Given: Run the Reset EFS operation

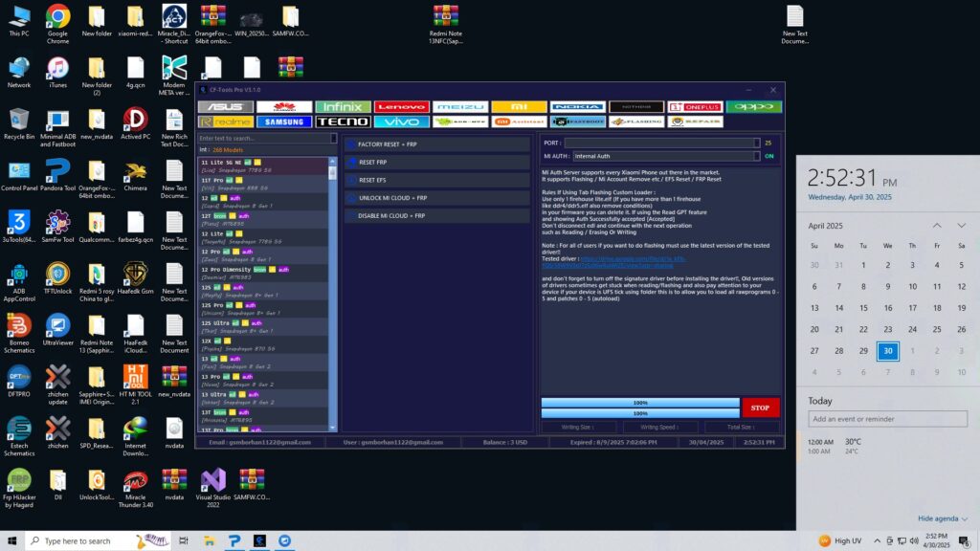Looking at the screenshot, I should point(436,180).
